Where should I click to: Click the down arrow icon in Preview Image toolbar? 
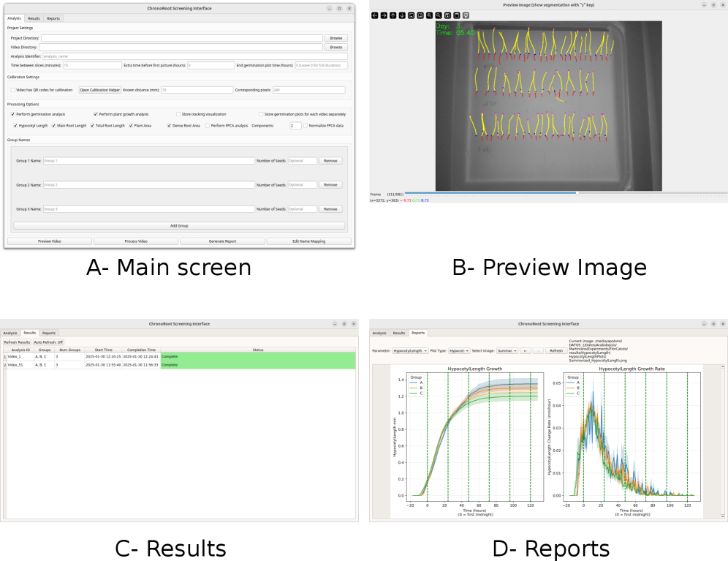(x=402, y=15)
